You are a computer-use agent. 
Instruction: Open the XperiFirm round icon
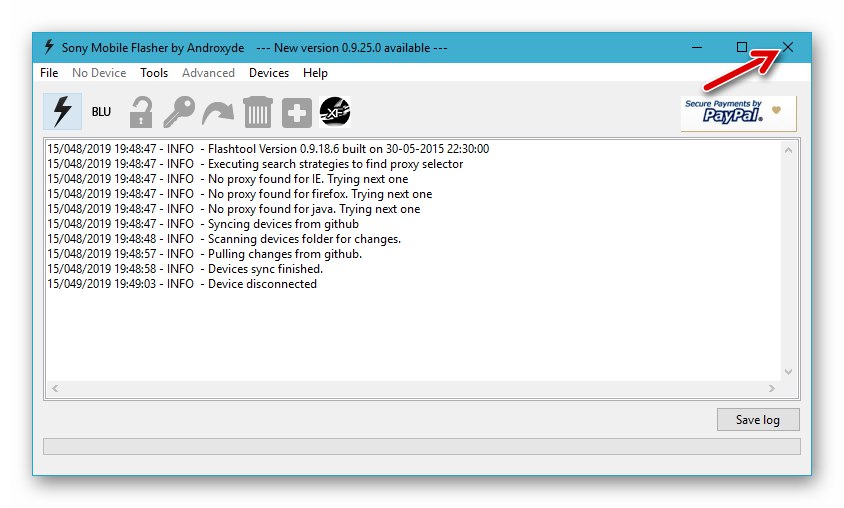tap(335, 112)
